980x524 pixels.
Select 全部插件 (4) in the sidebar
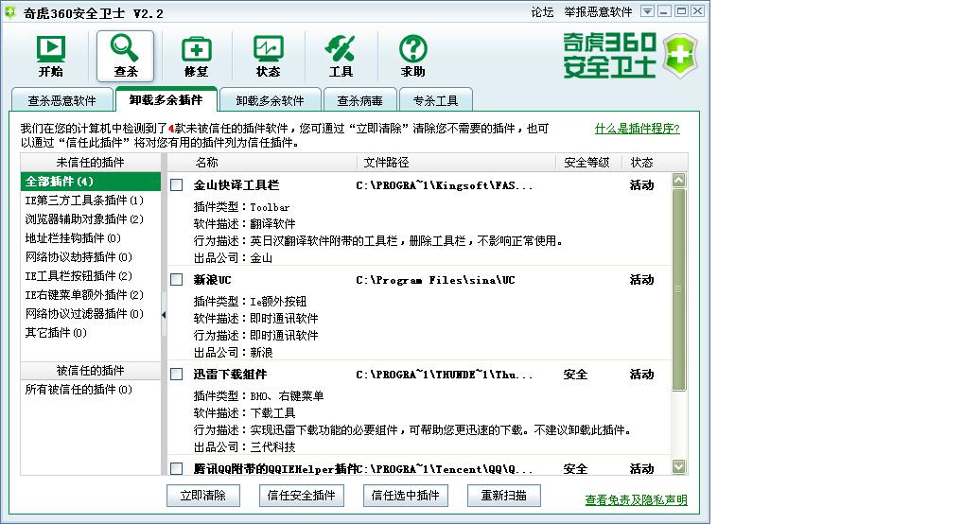tap(91, 182)
